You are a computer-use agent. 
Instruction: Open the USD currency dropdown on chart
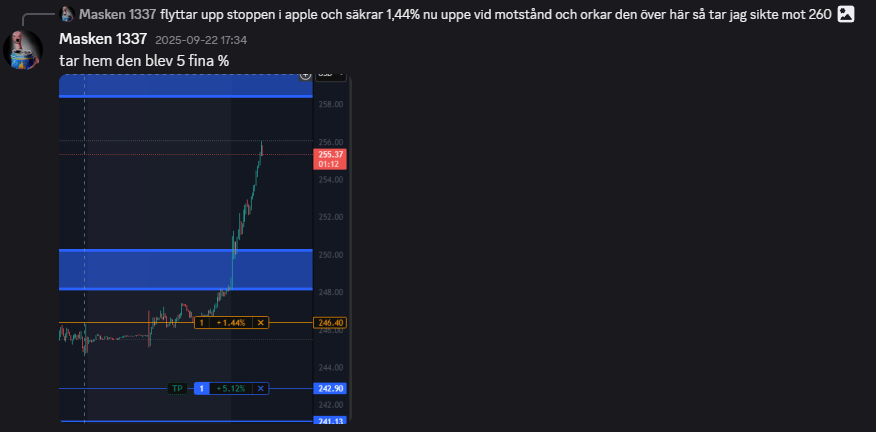[x=329, y=74]
